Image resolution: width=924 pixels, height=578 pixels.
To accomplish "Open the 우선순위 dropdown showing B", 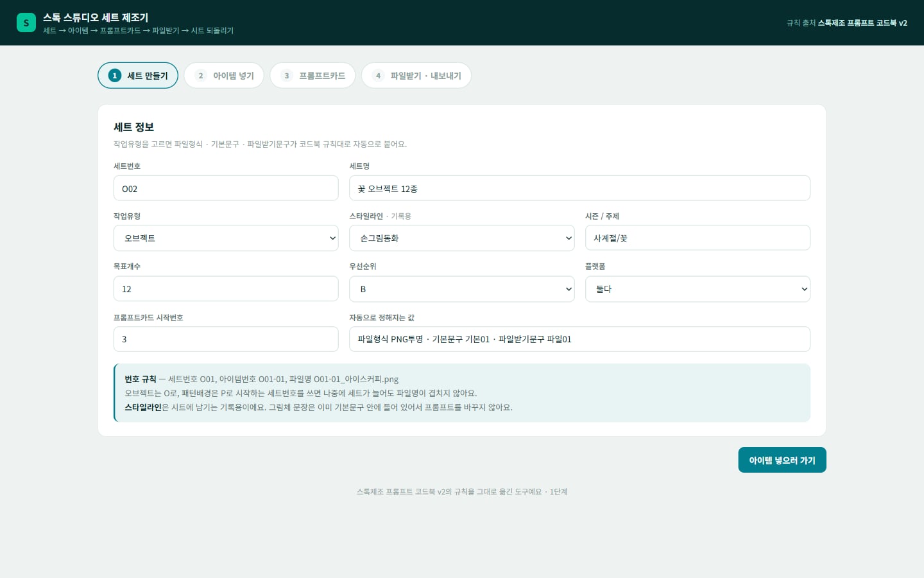I will tap(462, 289).
